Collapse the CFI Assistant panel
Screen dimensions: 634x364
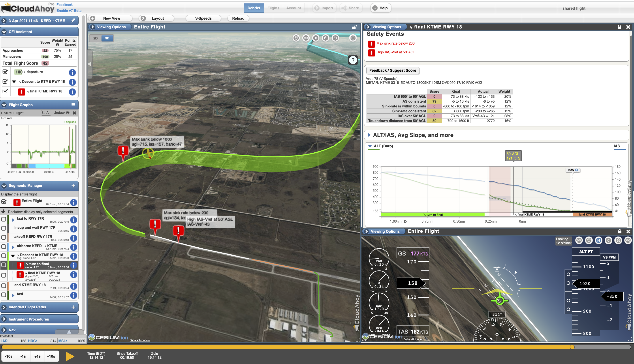[4, 32]
